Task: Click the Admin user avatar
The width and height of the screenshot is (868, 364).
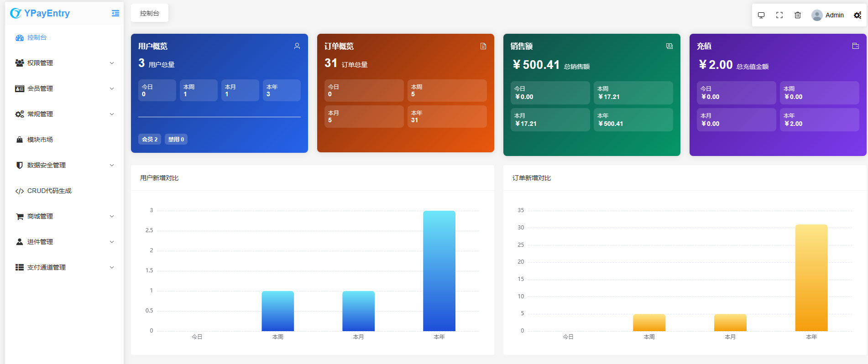Action: (x=817, y=15)
